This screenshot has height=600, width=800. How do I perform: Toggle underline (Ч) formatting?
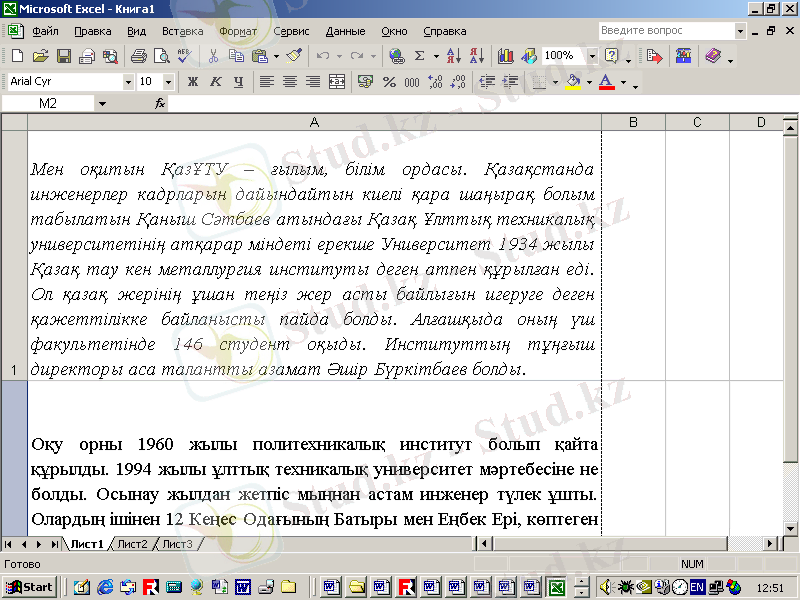point(236,82)
